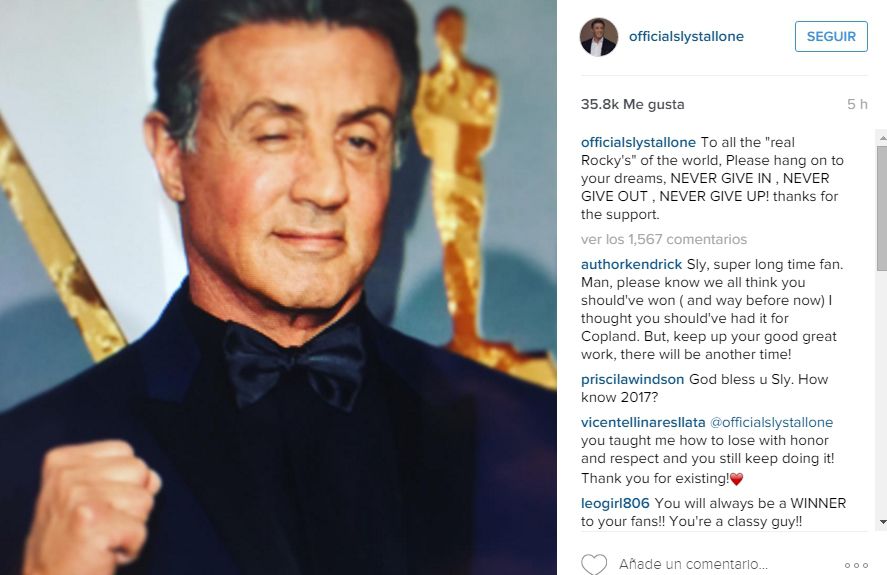Like the post with the heart icon
This screenshot has height=575, width=887.
click(x=594, y=564)
